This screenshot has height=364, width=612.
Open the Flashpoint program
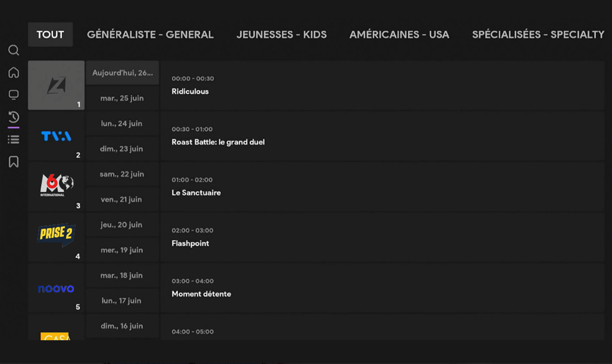pos(383,237)
